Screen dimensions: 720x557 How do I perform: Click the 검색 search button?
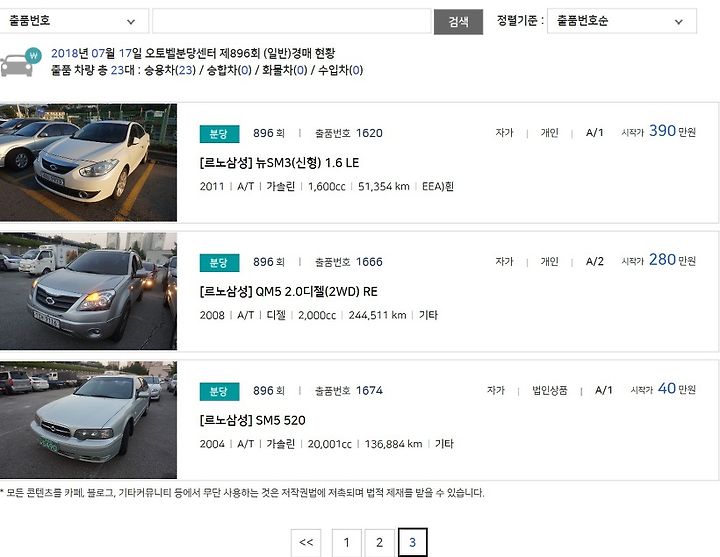coord(458,22)
